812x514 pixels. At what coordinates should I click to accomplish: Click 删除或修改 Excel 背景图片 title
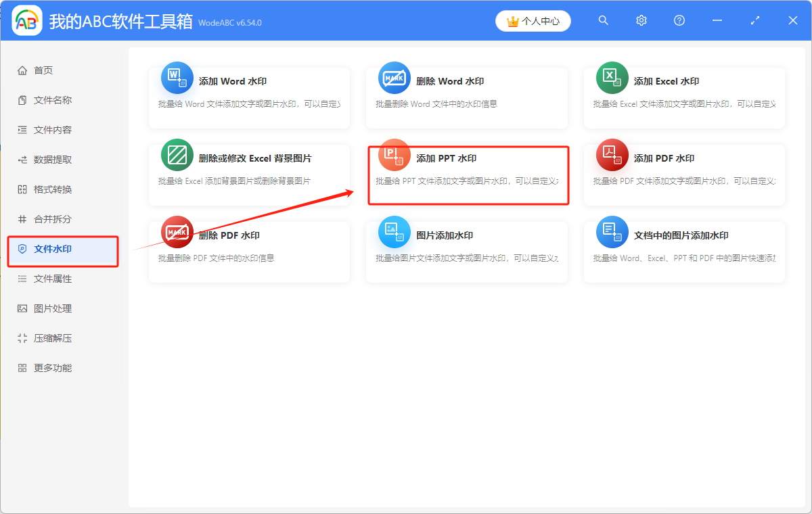[255, 158]
